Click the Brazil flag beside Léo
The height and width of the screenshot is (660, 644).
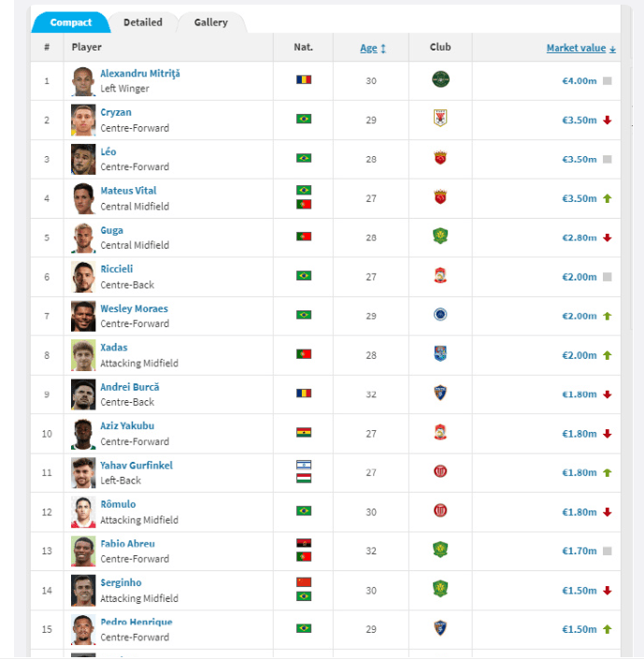[303, 158]
